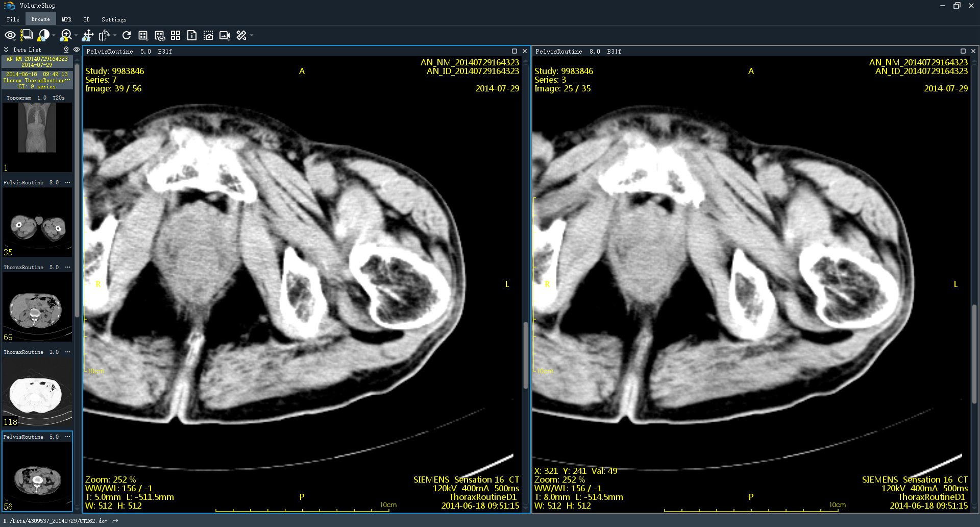Switch to the Browse tab

coord(41,19)
